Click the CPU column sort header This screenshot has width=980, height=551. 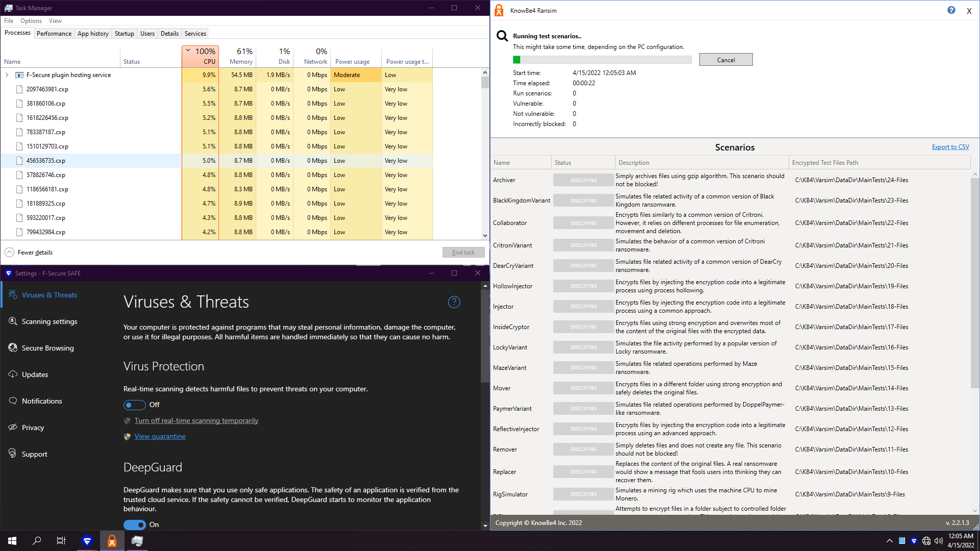200,56
